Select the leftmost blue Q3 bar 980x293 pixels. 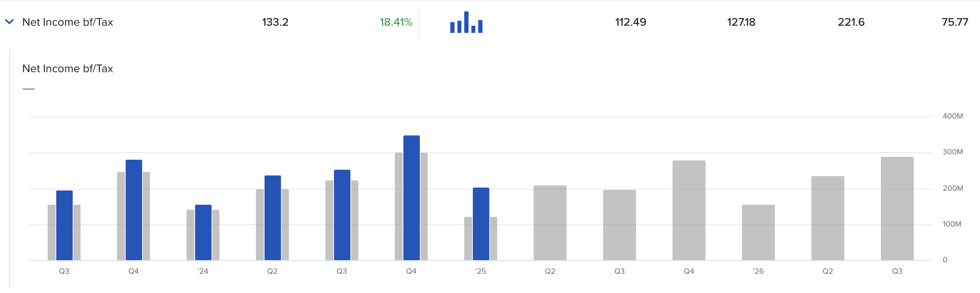coord(64,225)
